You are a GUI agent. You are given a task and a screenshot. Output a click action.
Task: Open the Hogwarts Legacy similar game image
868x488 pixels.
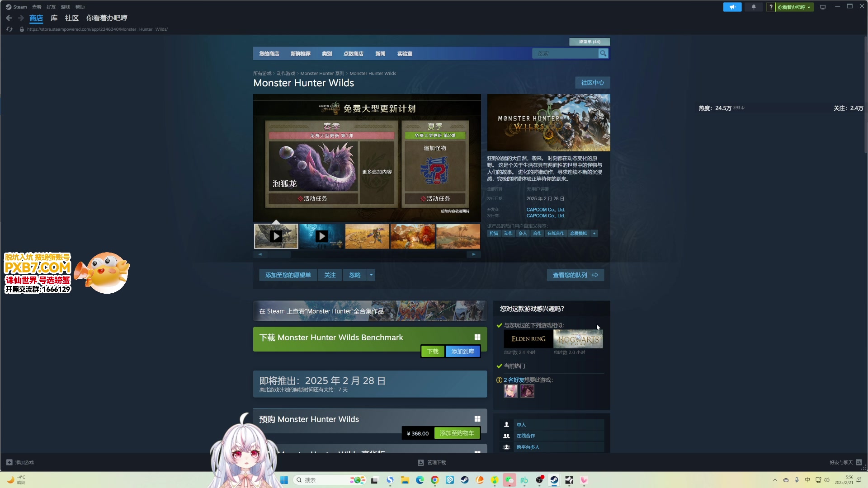coord(578,339)
